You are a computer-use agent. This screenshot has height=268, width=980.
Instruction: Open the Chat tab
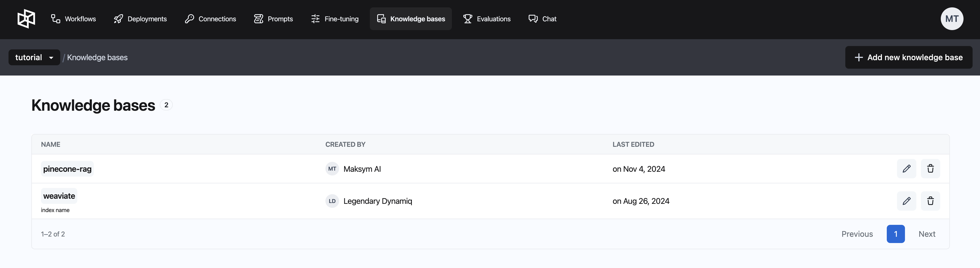click(542, 19)
